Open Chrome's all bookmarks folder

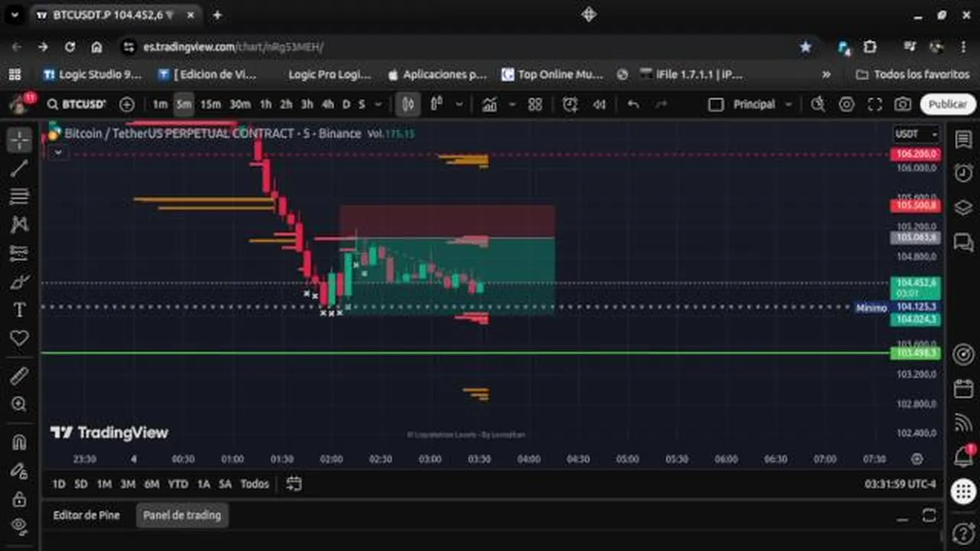point(913,74)
